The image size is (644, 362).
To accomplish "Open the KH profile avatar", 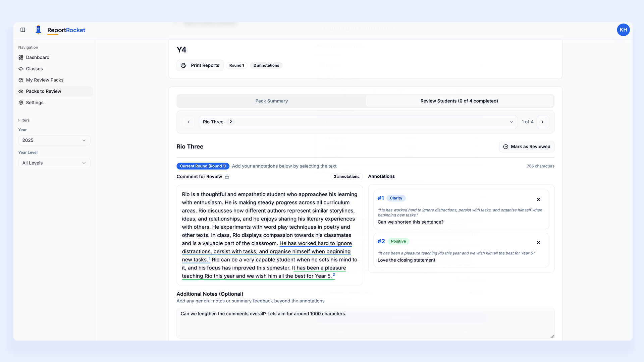I will pyautogui.click(x=623, y=30).
